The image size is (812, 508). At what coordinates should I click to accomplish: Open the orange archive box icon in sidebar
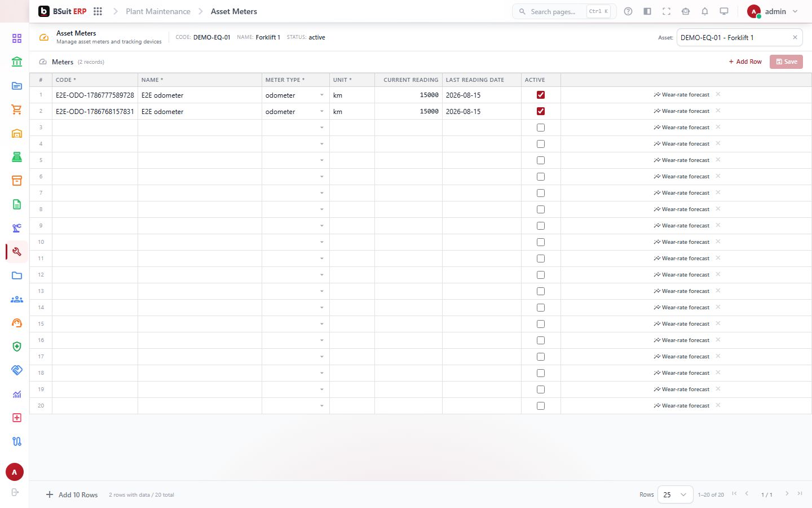click(17, 181)
